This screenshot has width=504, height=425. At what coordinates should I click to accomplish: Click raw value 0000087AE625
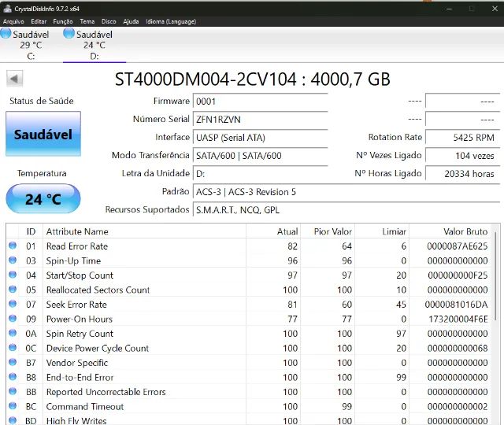click(458, 246)
